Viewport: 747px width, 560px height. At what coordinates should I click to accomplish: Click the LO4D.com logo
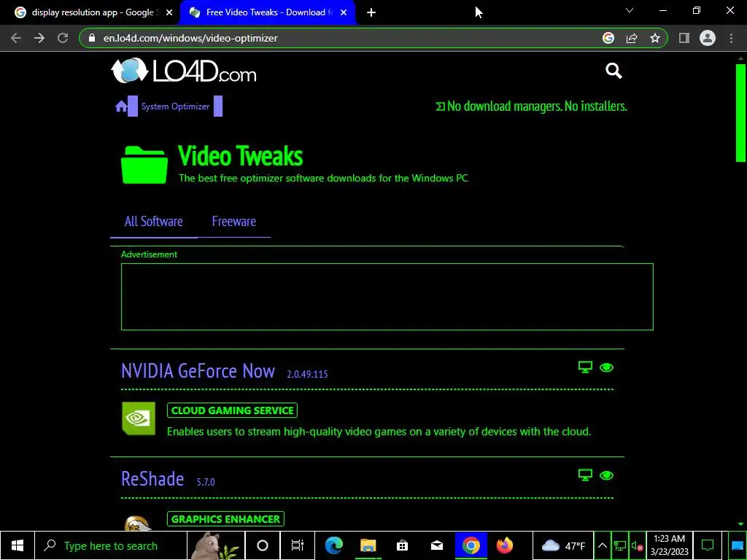pyautogui.click(x=183, y=71)
